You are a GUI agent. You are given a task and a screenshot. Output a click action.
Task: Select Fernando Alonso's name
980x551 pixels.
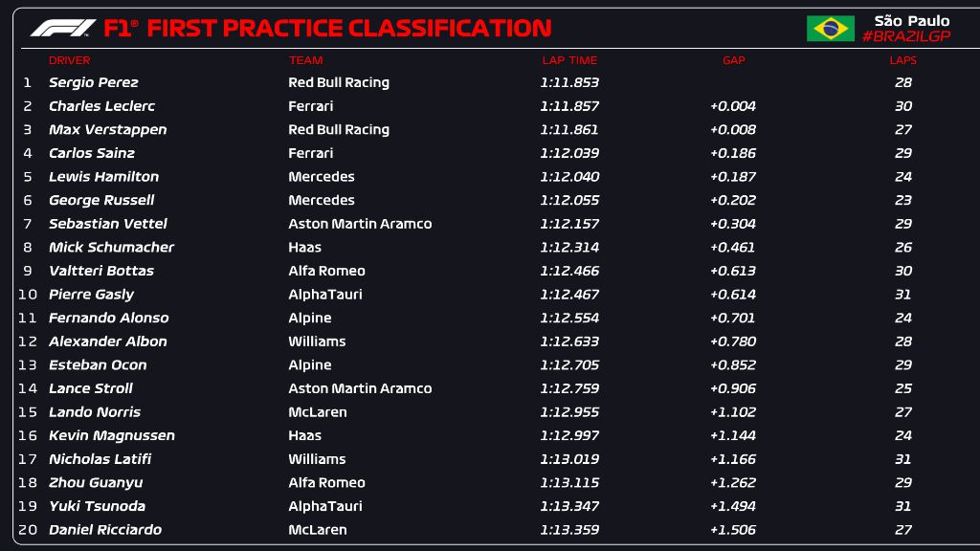coord(109,318)
